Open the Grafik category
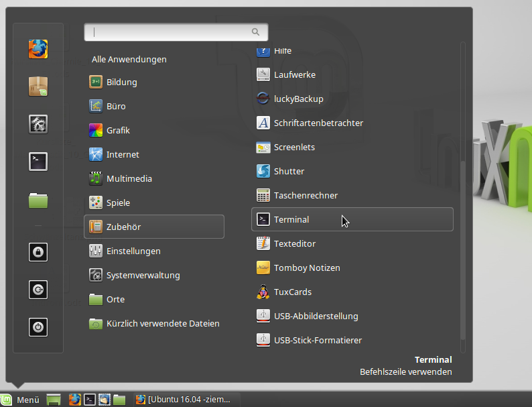Viewport: 532px width, 407px height. coord(154,130)
